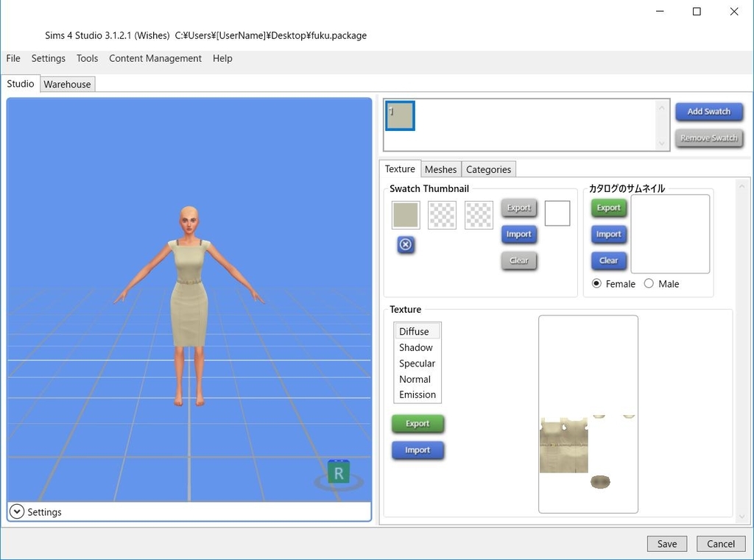Click green Export under Texture list
This screenshot has height=560, width=754.
(x=417, y=423)
